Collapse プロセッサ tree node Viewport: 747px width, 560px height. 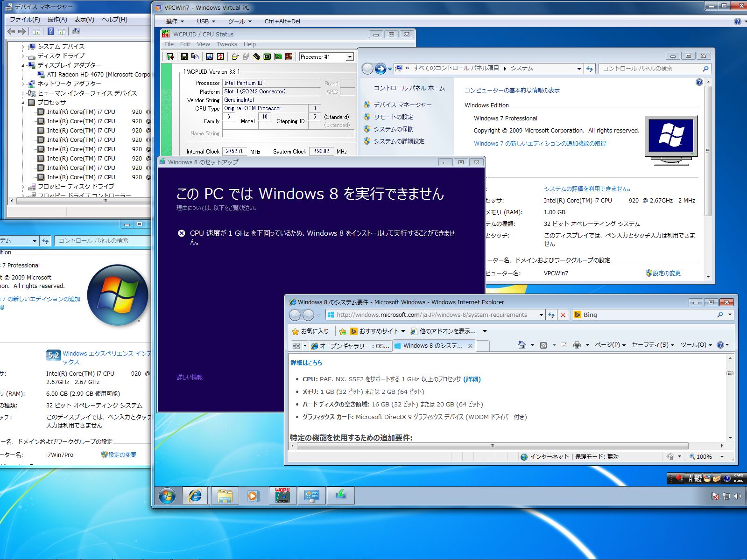(x=23, y=103)
